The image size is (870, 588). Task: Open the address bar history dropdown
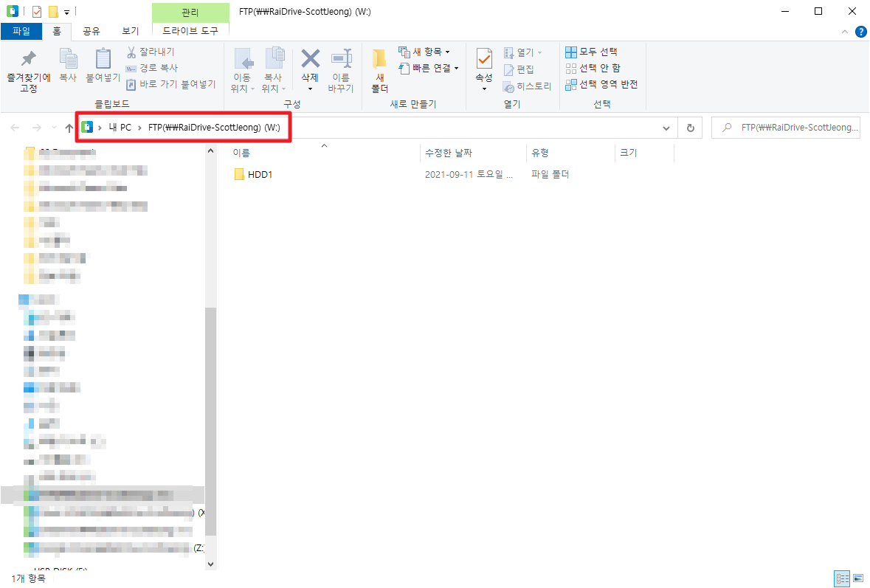666,127
